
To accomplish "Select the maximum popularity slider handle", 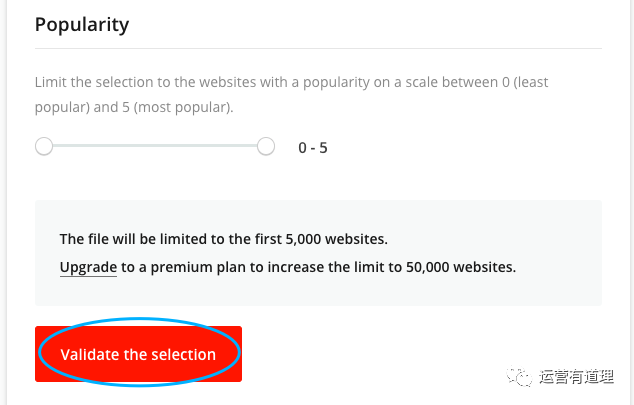I will pyautogui.click(x=266, y=147).
